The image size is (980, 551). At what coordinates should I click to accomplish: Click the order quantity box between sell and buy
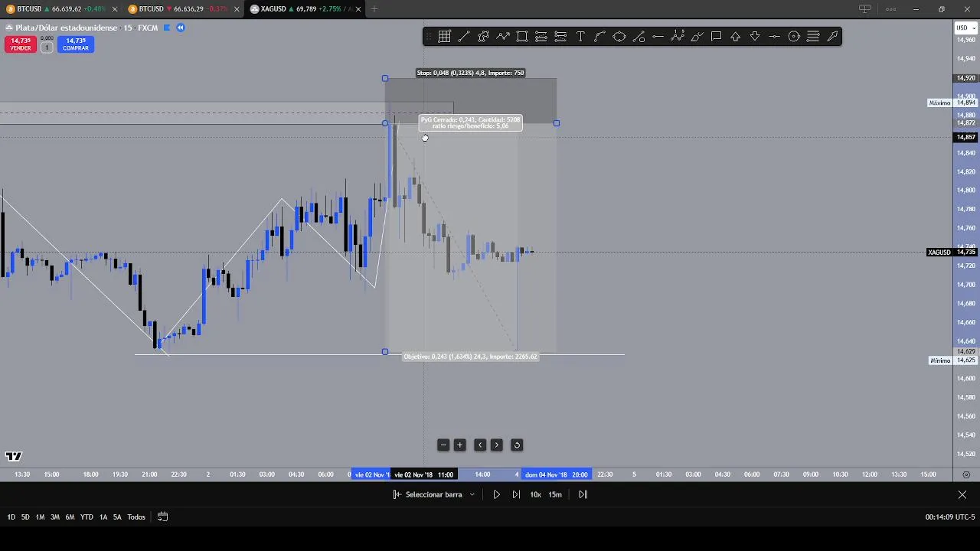[46, 47]
